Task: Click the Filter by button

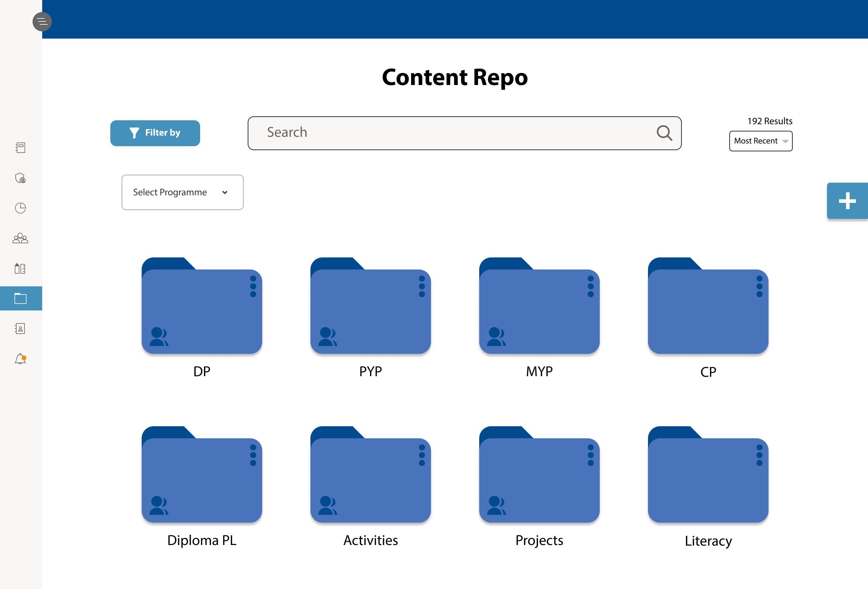Action: (x=155, y=133)
